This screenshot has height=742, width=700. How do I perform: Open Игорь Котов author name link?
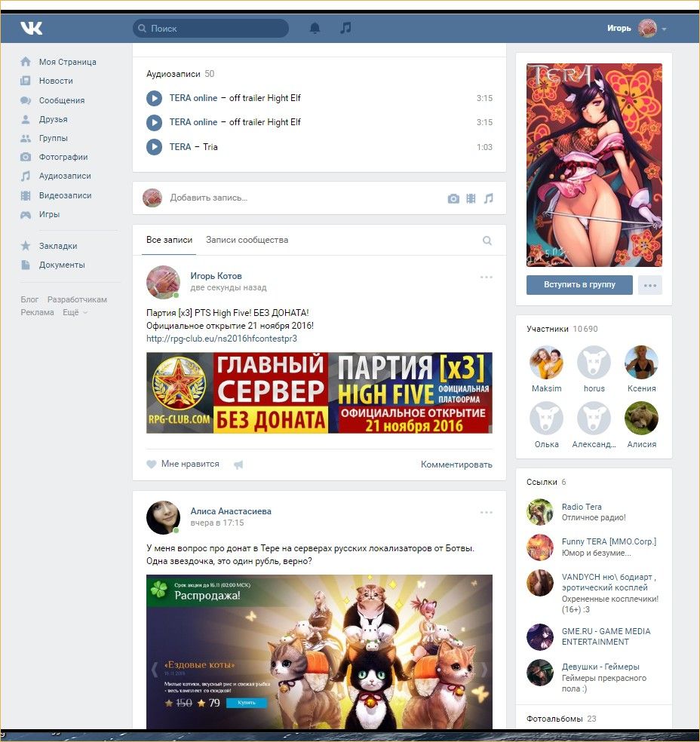(x=216, y=276)
